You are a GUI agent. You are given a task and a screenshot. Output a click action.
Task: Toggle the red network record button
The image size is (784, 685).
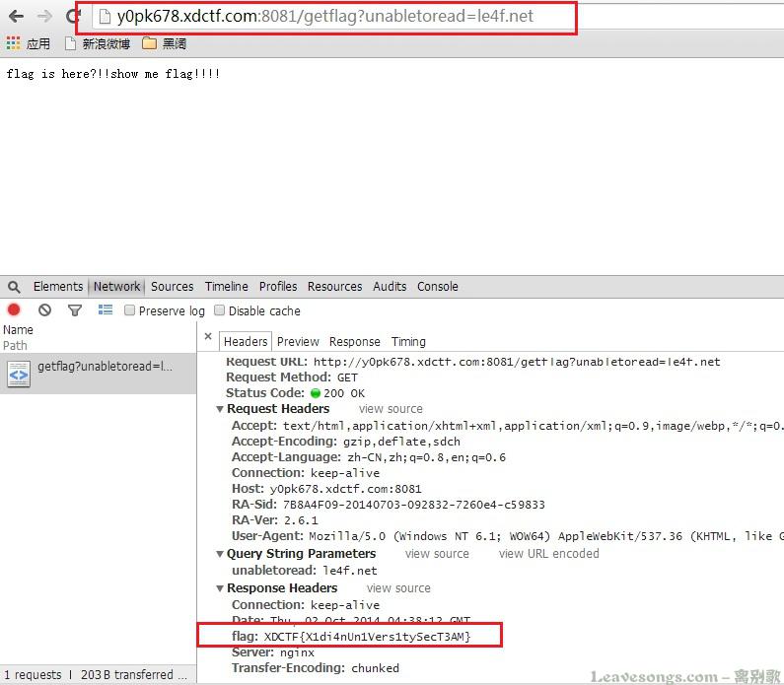(14, 310)
